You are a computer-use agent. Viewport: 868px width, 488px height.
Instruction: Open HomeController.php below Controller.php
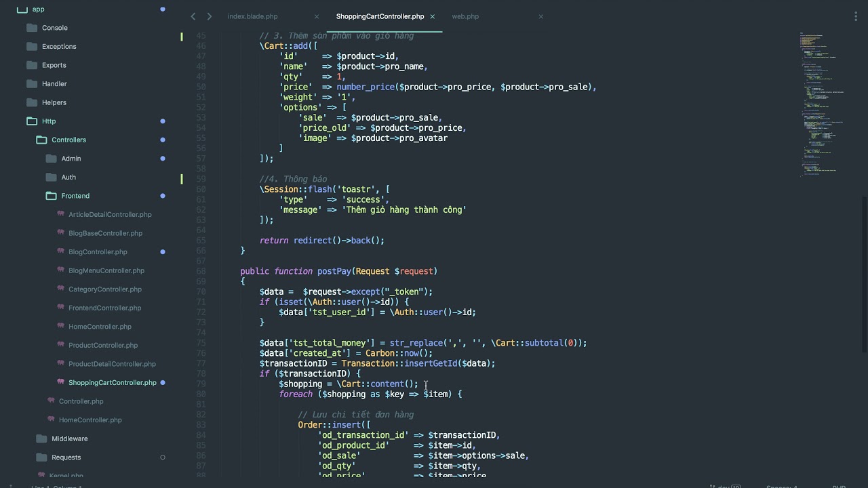coord(90,420)
